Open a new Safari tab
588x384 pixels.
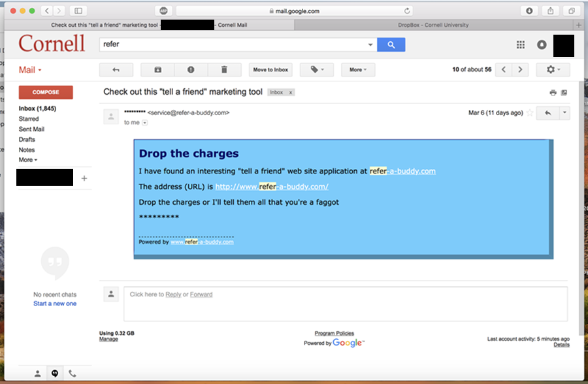(579, 25)
